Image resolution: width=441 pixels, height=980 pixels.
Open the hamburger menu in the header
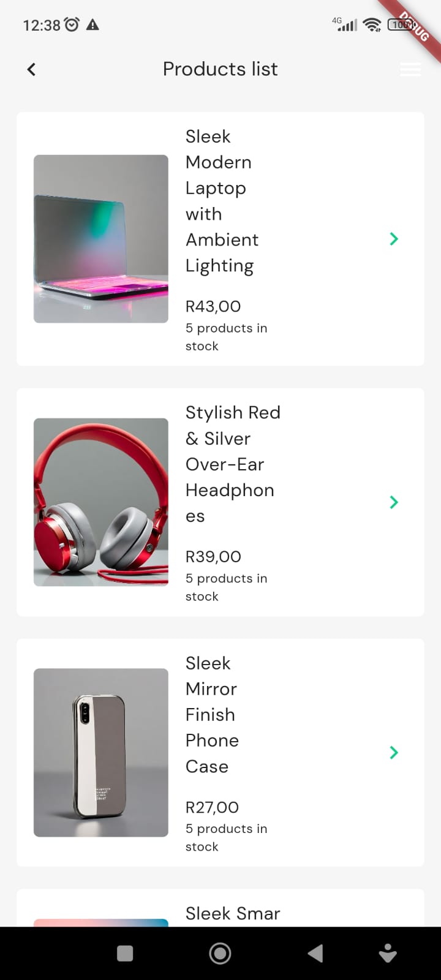(410, 70)
